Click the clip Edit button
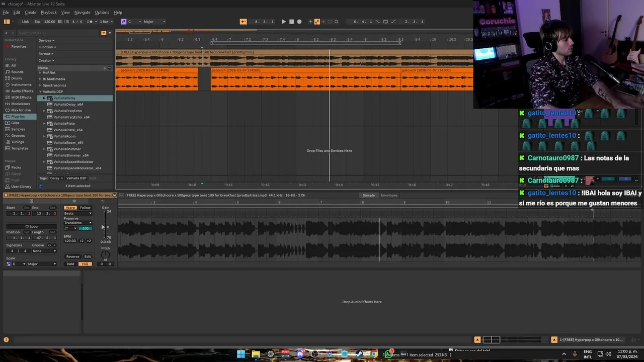Viewport: 644px width, 362px height. 88,256
